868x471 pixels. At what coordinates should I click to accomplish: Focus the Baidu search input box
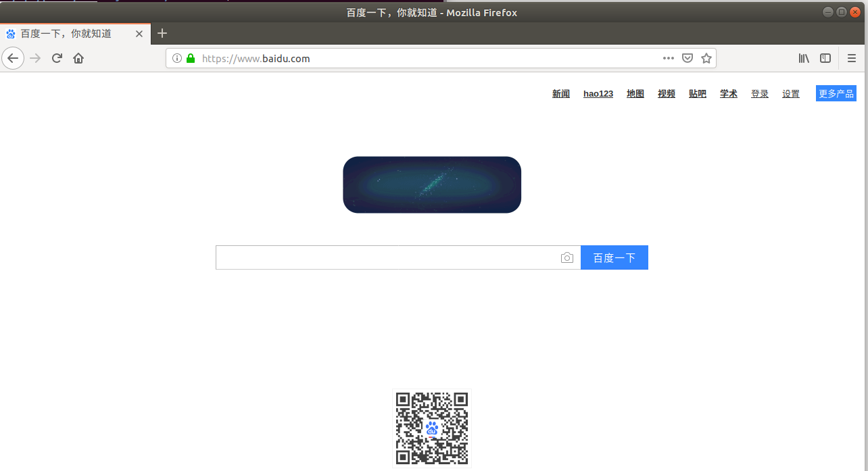pos(398,257)
